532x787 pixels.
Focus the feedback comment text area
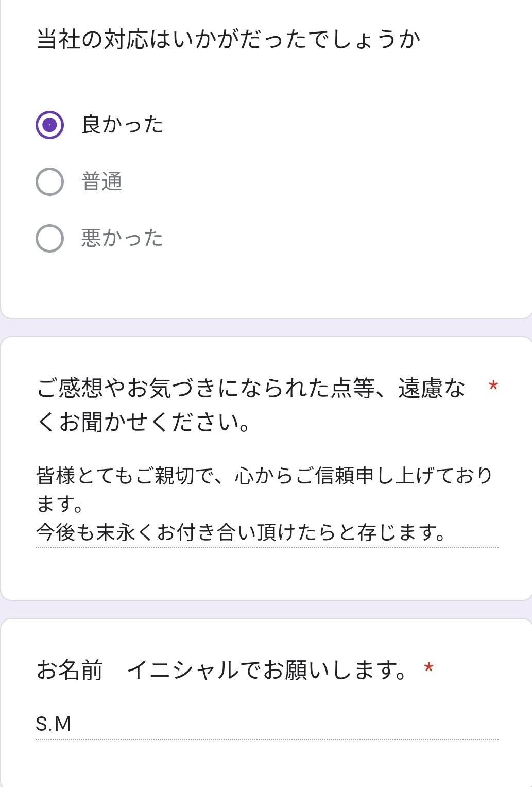pos(266,504)
